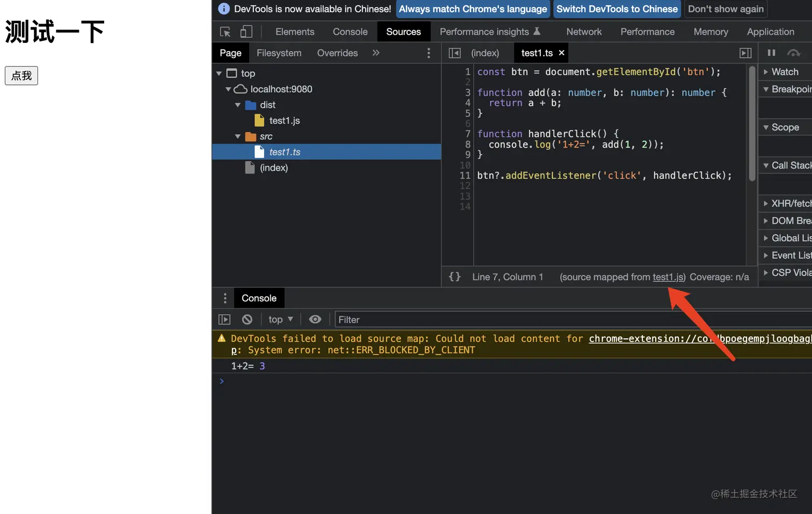This screenshot has height=514, width=812.
Task: Click Switch DevTools to Chinese
Action: [617, 9]
